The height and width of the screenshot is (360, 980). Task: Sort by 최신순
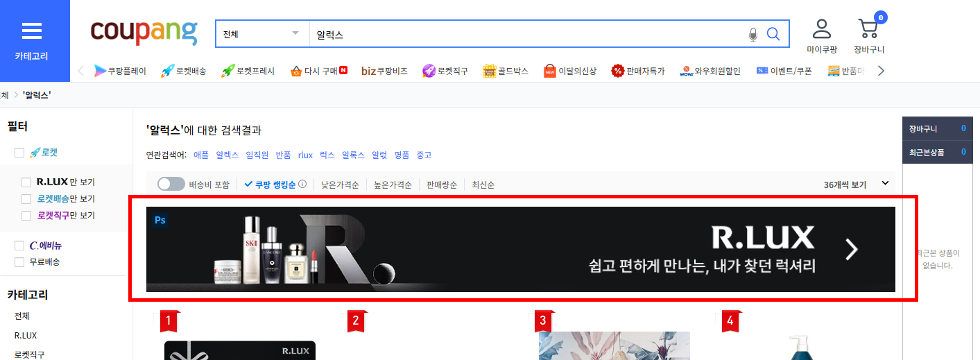[483, 185]
